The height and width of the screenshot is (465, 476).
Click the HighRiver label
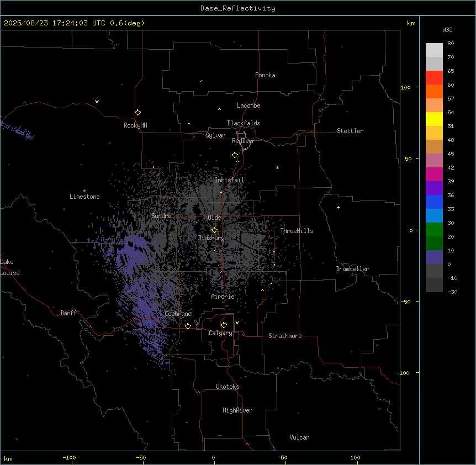tap(237, 410)
